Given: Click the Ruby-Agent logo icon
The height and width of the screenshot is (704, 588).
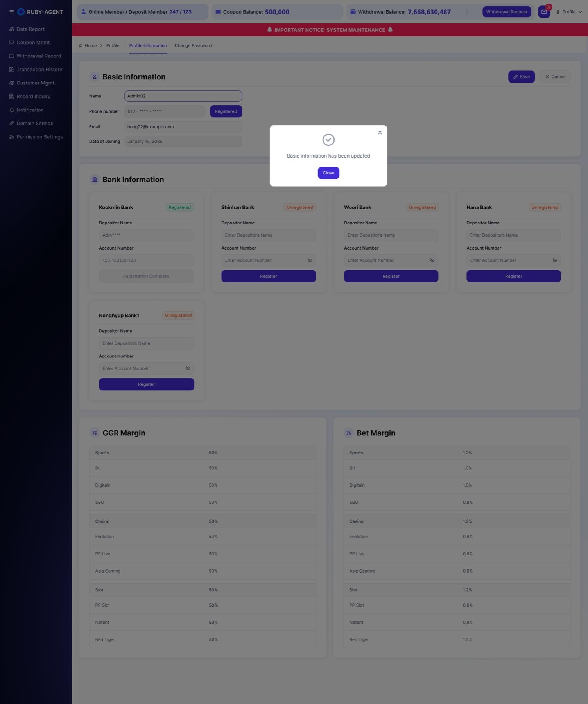Looking at the screenshot, I should pyautogui.click(x=21, y=12).
